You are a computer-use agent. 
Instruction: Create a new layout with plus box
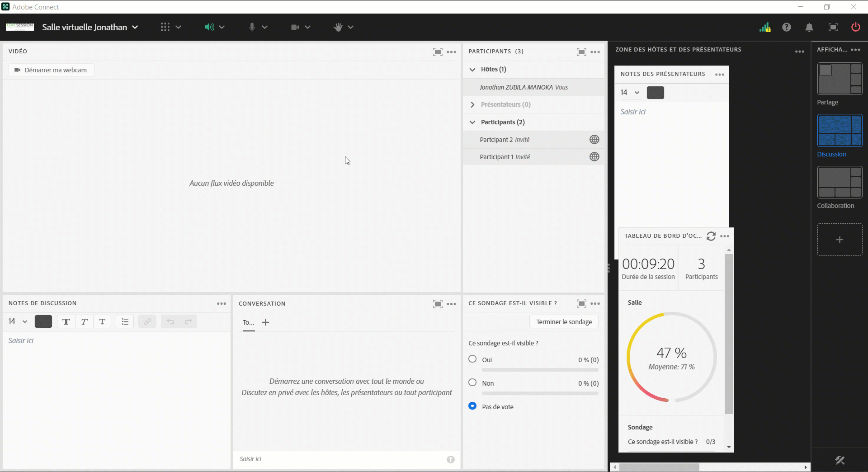pos(840,240)
